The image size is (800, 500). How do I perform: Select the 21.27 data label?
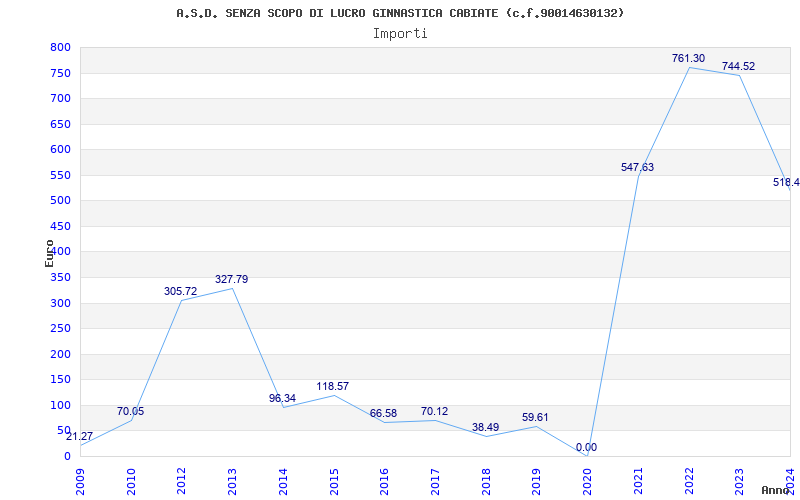point(79,436)
